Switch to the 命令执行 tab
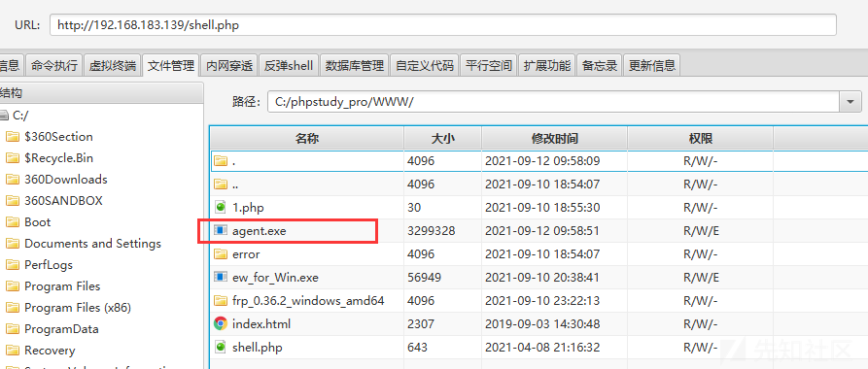The image size is (868, 369). tap(54, 65)
